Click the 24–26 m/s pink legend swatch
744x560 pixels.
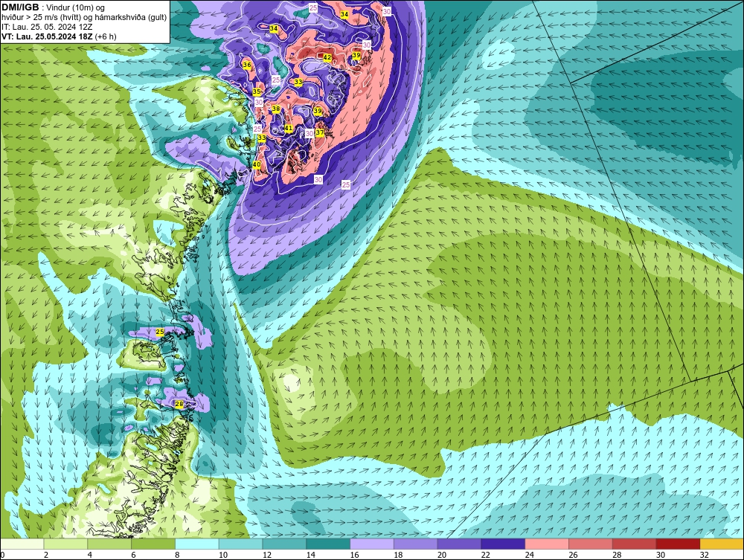(547, 544)
